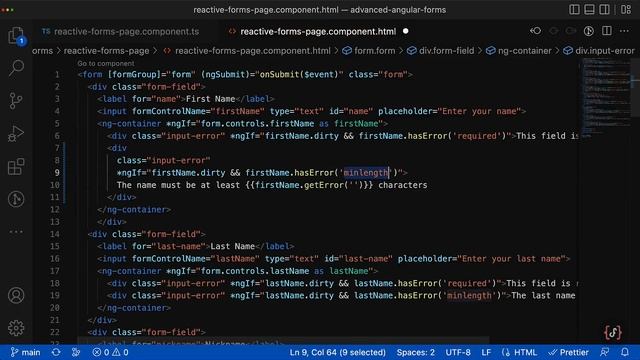Close unsaved html tab via dot indicator
This screenshot has height=360, width=640.
[x=405, y=31]
